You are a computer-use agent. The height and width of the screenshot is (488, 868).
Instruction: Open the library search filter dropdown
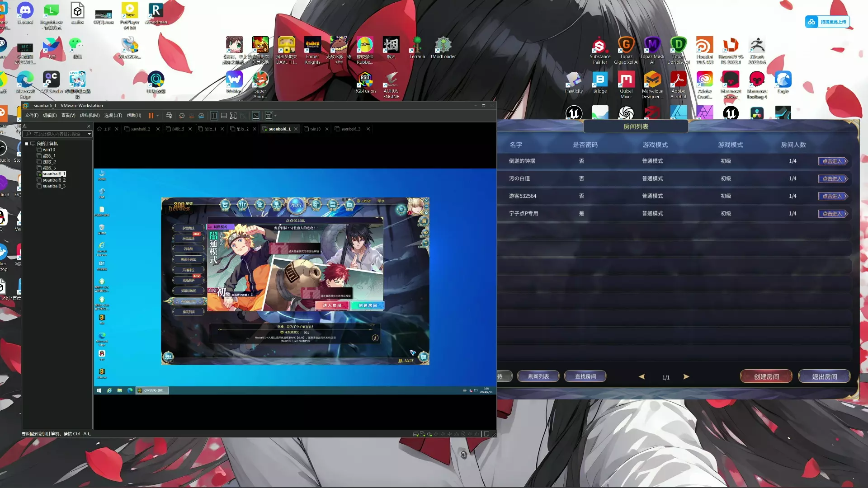pyautogui.click(x=90, y=134)
